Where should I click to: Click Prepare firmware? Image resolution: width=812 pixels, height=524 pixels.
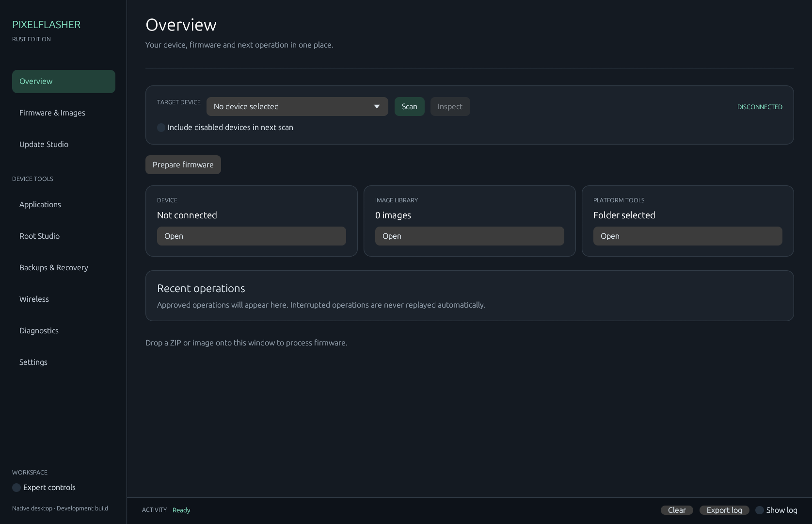click(183, 165)
